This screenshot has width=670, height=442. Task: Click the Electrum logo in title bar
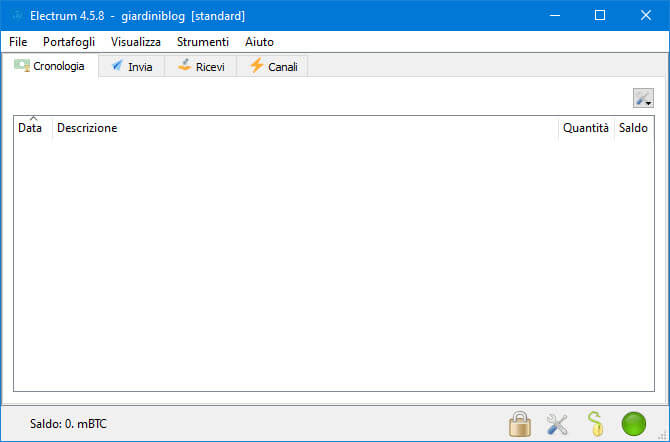click(17, 16)
